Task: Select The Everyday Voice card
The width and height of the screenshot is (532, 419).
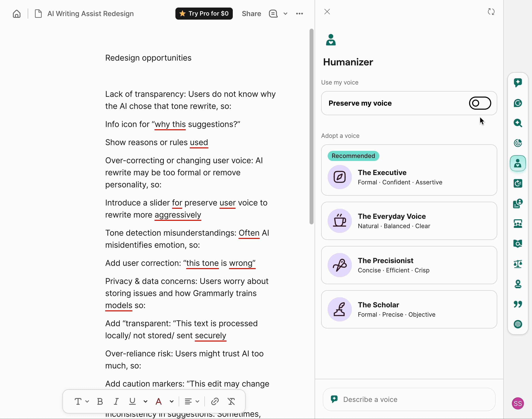Action: (409, 221)
